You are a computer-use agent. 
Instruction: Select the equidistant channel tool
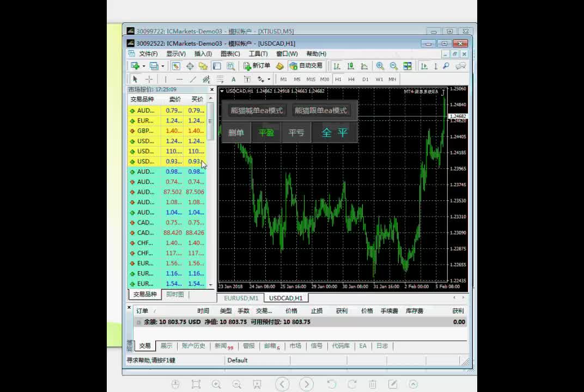[206, 79]
